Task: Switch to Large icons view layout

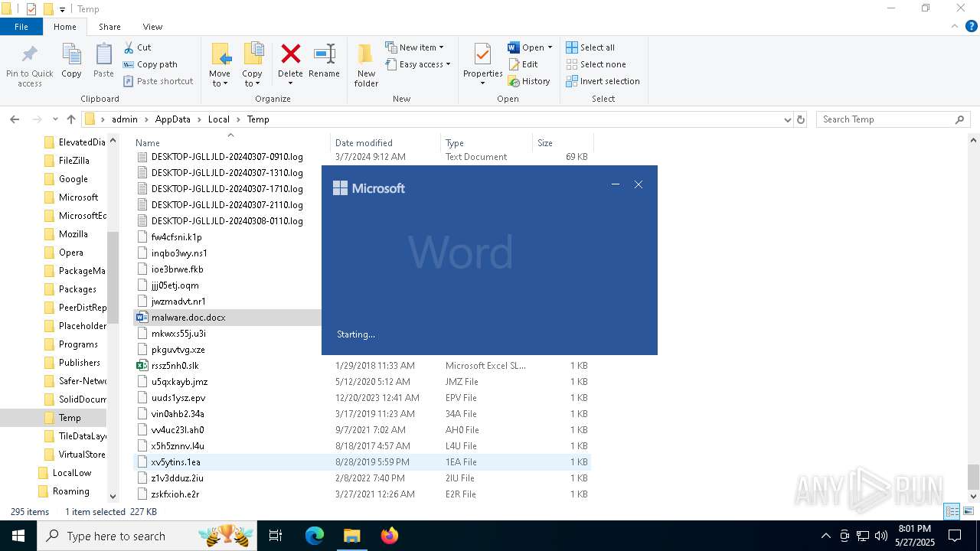Action: click(968, 511)
